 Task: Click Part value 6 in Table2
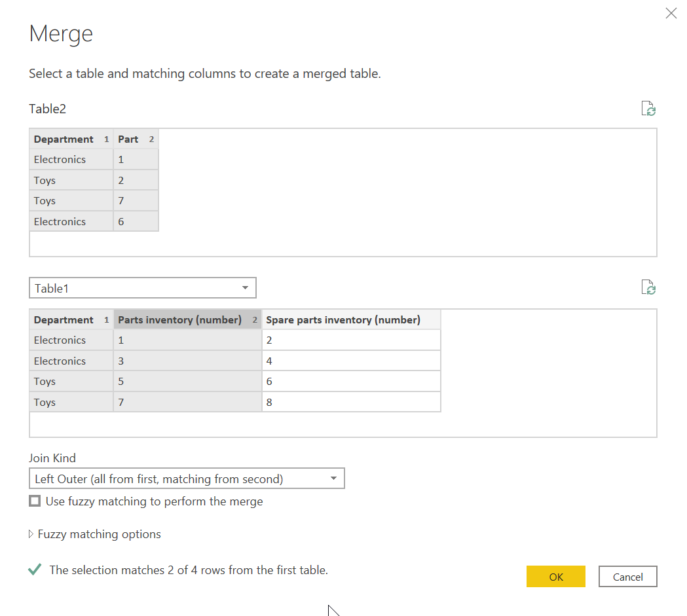136,221
